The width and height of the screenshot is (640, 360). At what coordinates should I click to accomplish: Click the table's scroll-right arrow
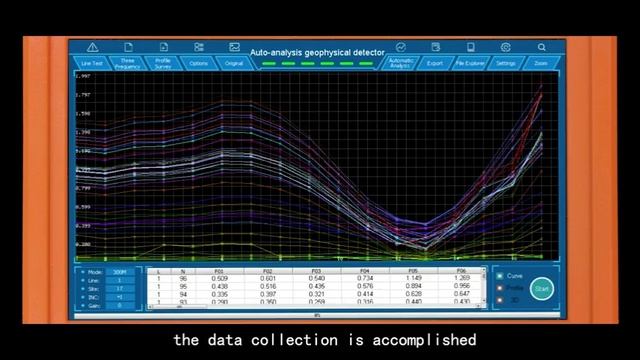tap(479, 307)
